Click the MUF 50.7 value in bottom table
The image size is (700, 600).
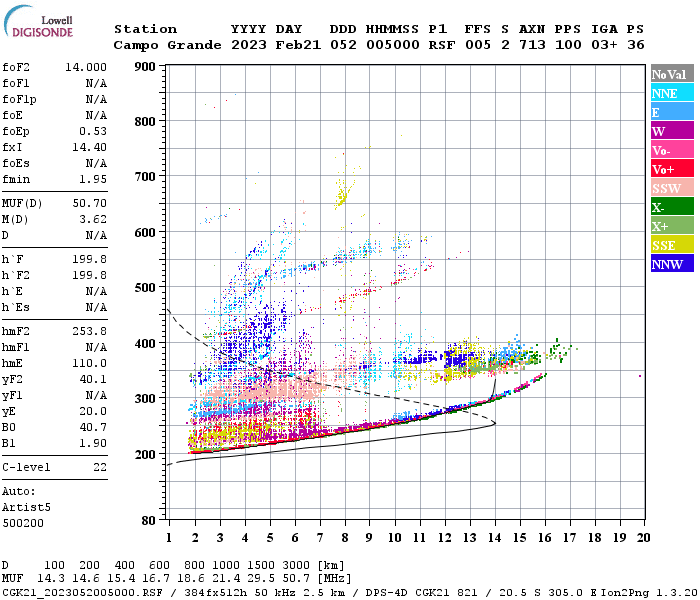point(296,579)
